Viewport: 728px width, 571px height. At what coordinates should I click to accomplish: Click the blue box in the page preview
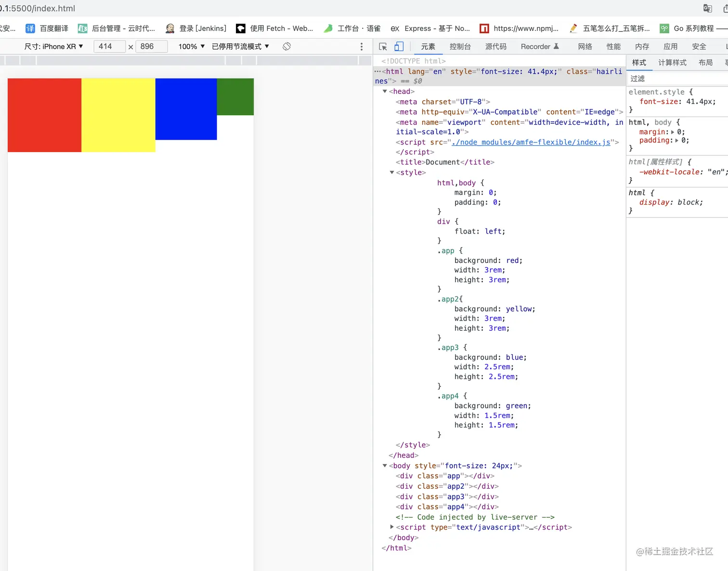[x=186, y=109]
